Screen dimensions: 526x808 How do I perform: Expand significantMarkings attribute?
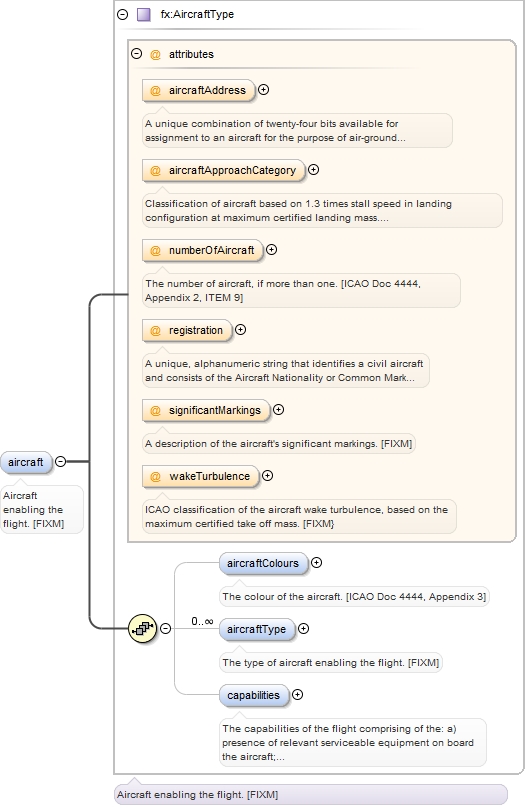click(x=279, y=410)
